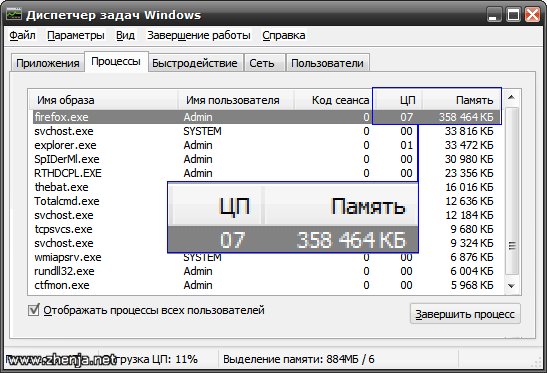Click the ЦП load 11% status entry
Image resolution: width=547 pixels, height=373 pixels.
pyautogui.click(x=157, y=359)
